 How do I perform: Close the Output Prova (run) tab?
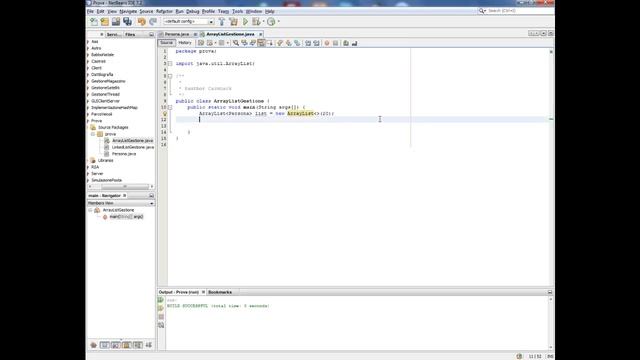203,292
